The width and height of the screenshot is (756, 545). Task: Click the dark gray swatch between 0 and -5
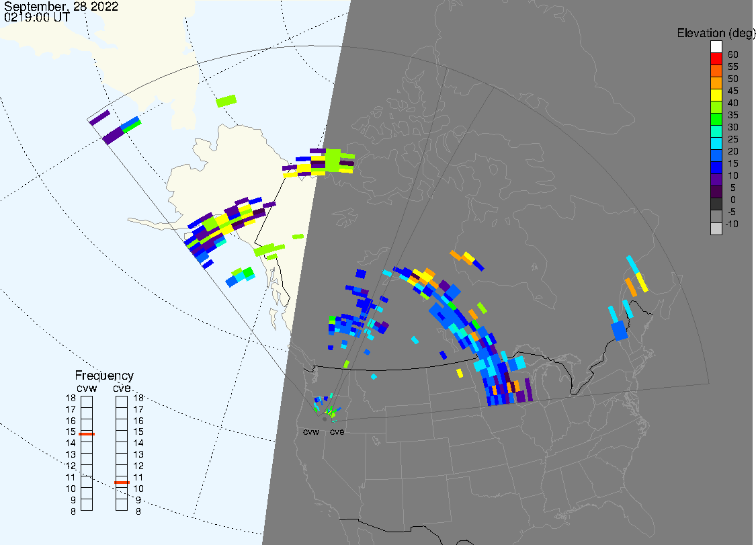716,204
